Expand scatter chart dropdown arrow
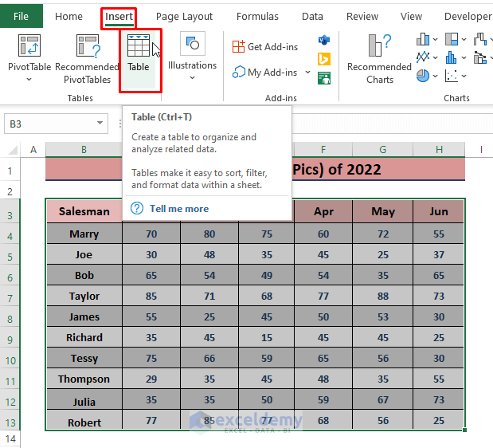 (x=464, y=76)
